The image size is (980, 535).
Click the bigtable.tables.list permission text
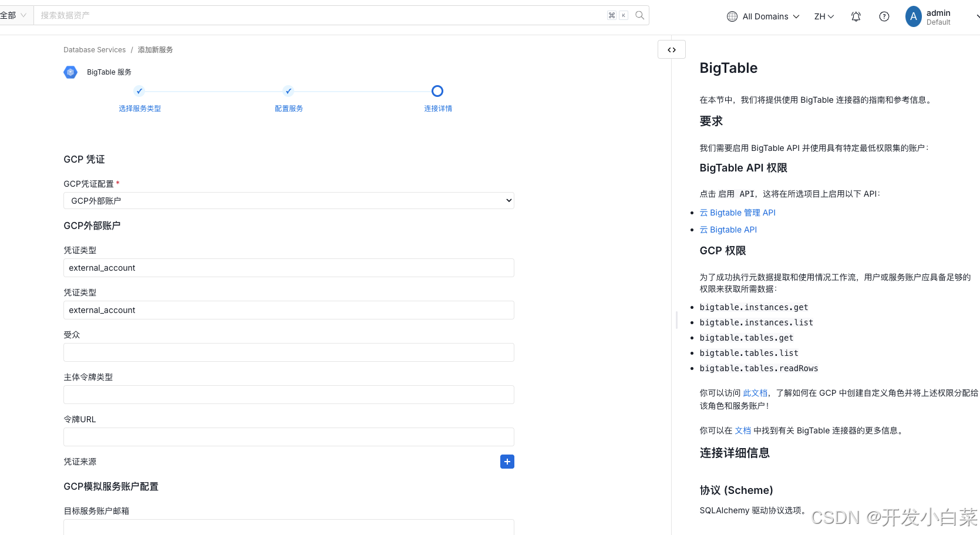click(x=749, y=353)
